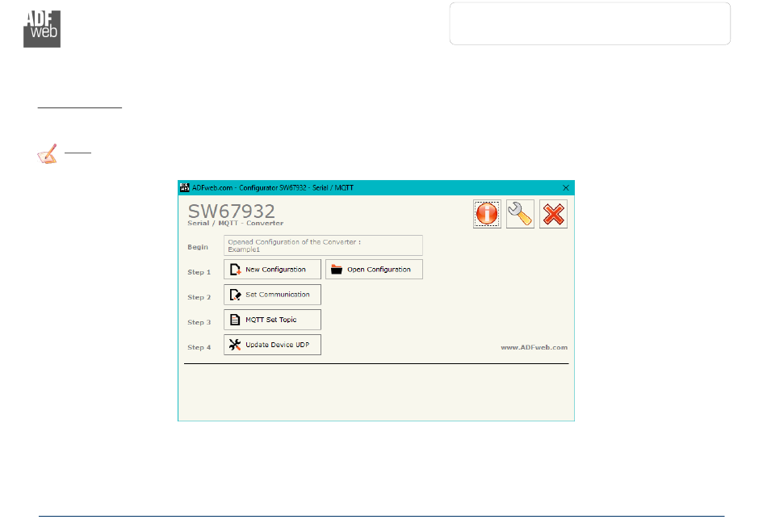Open an existing configuration with Open Configuration
This screenshot has height=532, width=767.
point(374,270)
